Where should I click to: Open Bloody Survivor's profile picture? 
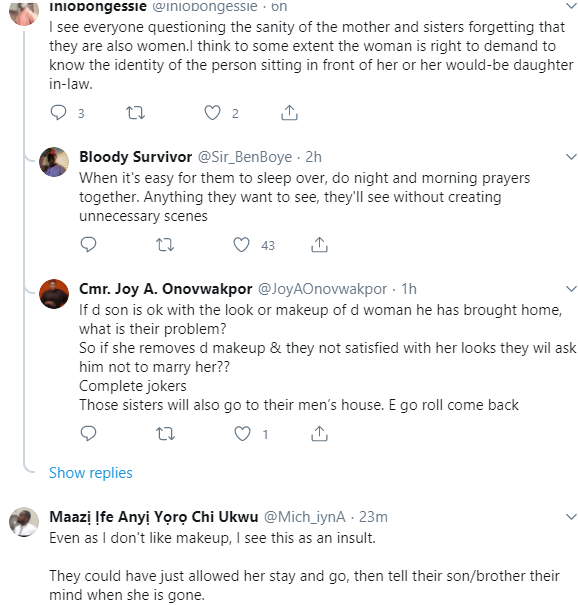(54, 162)
